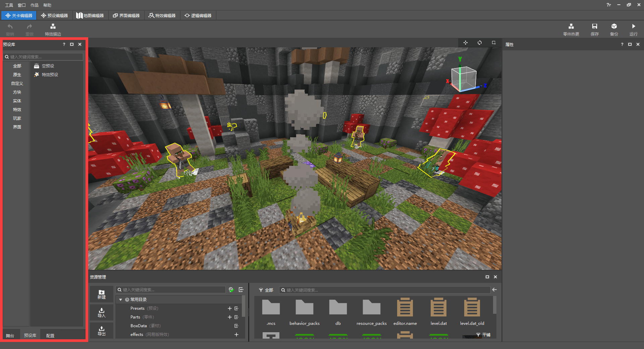Select the 自定义 preset category
644x349 pixels.
tap(17, 84)
